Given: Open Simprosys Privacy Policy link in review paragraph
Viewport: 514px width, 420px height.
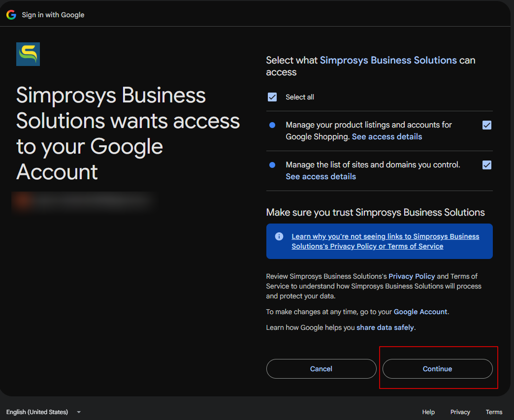Looking at the screenshot, I should click(412, 276).
